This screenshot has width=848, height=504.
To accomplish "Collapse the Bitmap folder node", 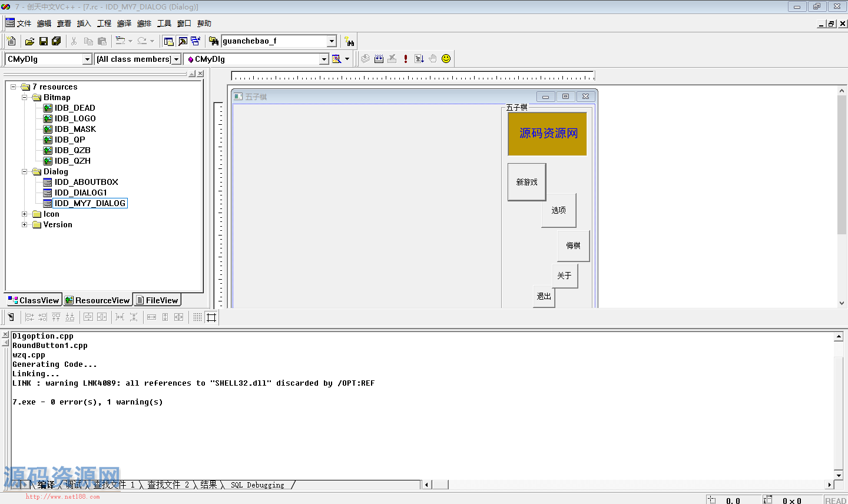I will [x=25, y=98].
